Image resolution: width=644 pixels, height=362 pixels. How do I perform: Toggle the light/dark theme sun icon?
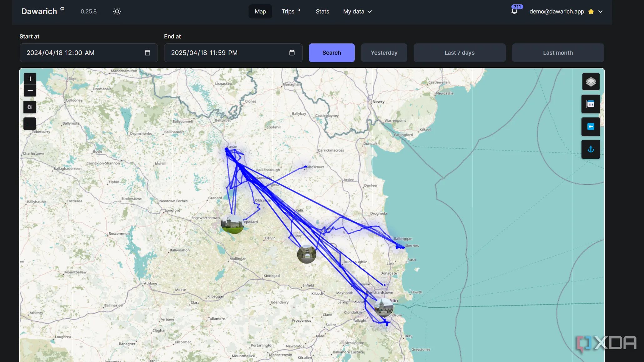[117, 12]
